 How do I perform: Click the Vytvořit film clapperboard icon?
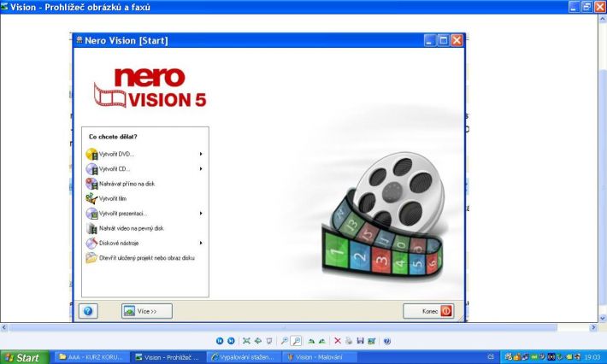[91, 199]
